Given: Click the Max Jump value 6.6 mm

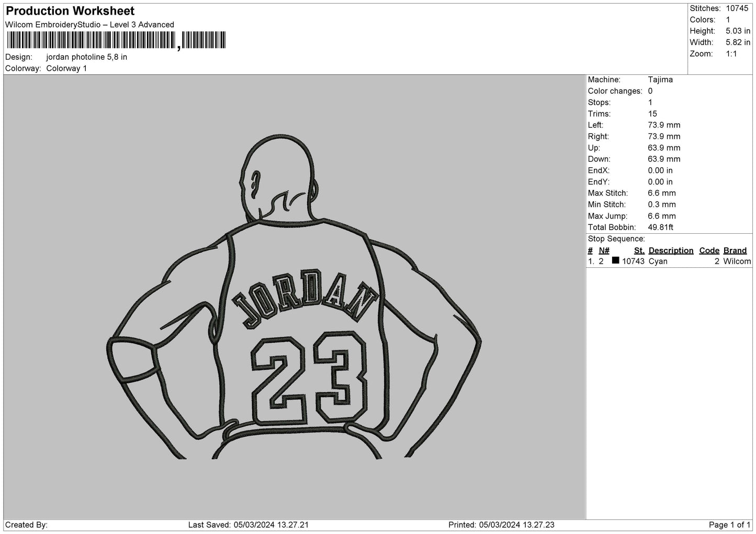Looking at the screenshot, I should 662,216.
